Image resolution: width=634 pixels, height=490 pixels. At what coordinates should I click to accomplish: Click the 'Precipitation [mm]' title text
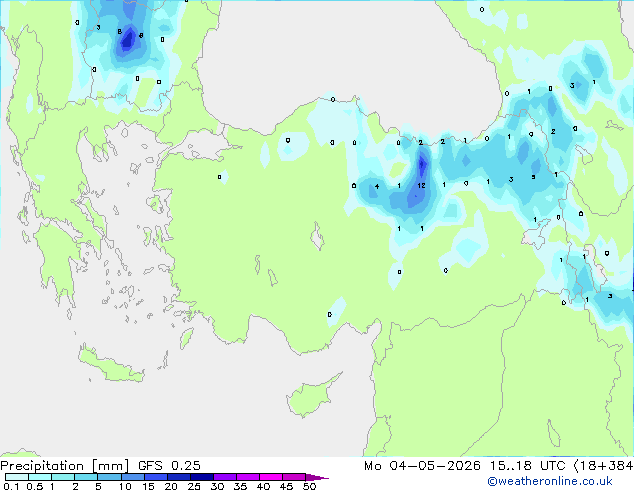[x=65, y=466]
